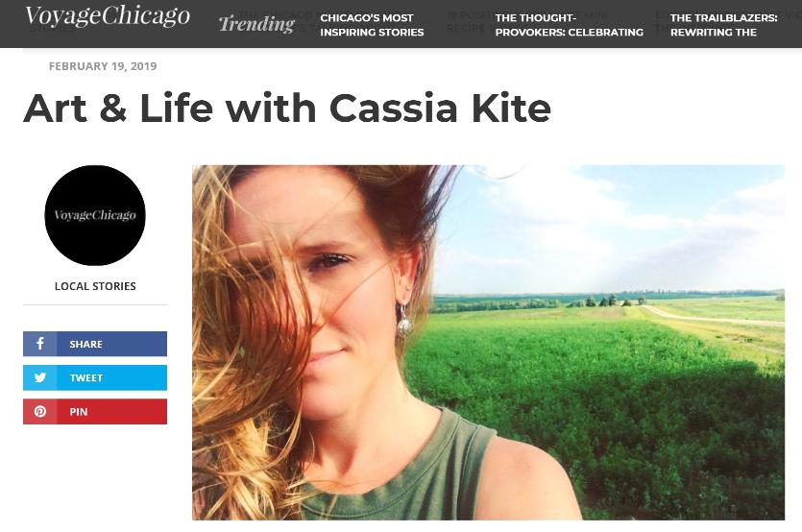This screenshot has width=802, height=532.
Task: Click the article title Art & Life with Cassia Kite
Action: click(287, 108)
